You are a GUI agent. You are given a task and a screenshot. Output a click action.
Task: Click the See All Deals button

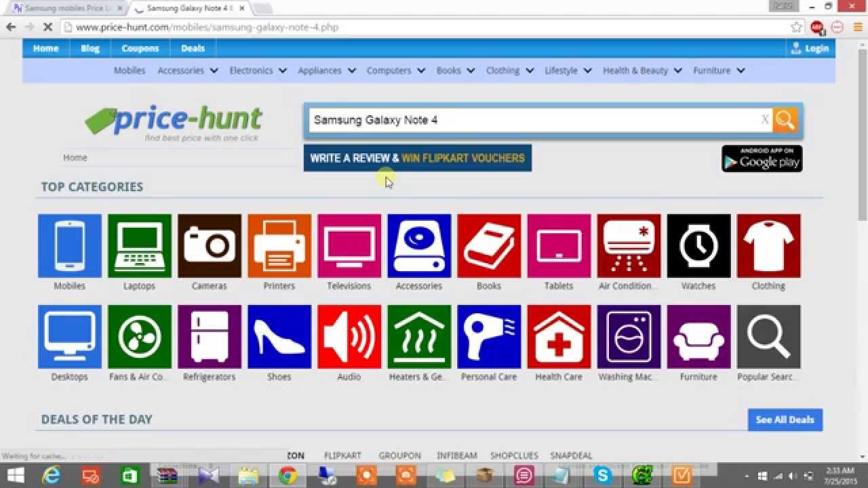click(x=785, y=420)
